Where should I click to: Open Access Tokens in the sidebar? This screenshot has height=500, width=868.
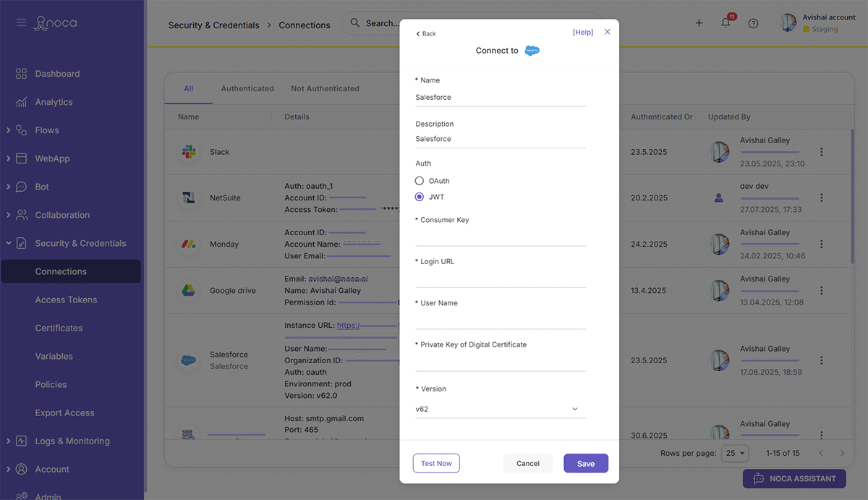tap(66, 300)
